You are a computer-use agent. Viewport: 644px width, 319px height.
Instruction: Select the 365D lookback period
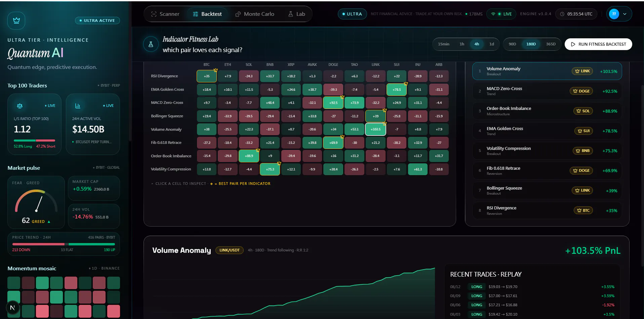pyautogui.click(x=551, y=44)
